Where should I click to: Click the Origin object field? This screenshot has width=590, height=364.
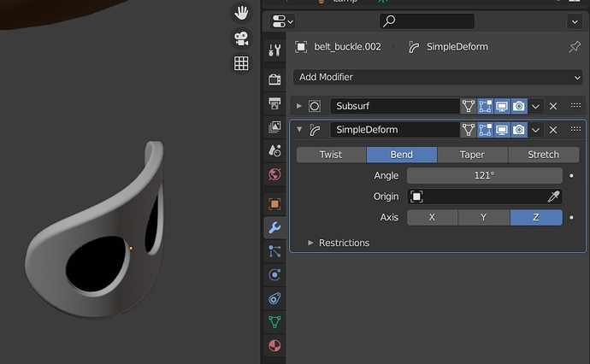485,197
